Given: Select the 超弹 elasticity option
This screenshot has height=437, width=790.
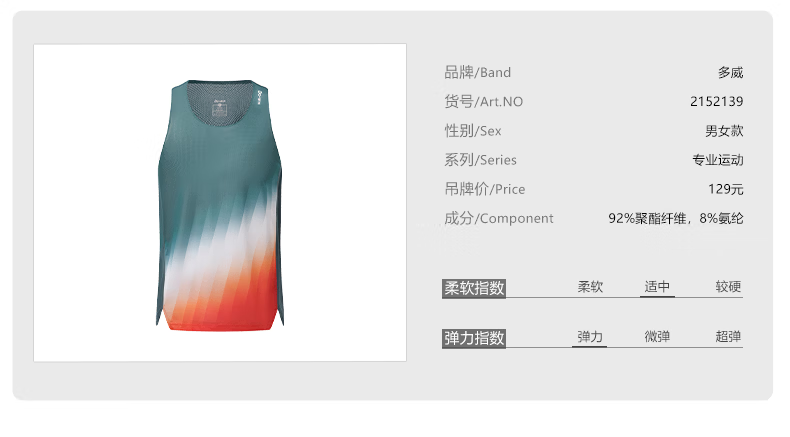Looking at the screenshot, I should tap(728, 337).
